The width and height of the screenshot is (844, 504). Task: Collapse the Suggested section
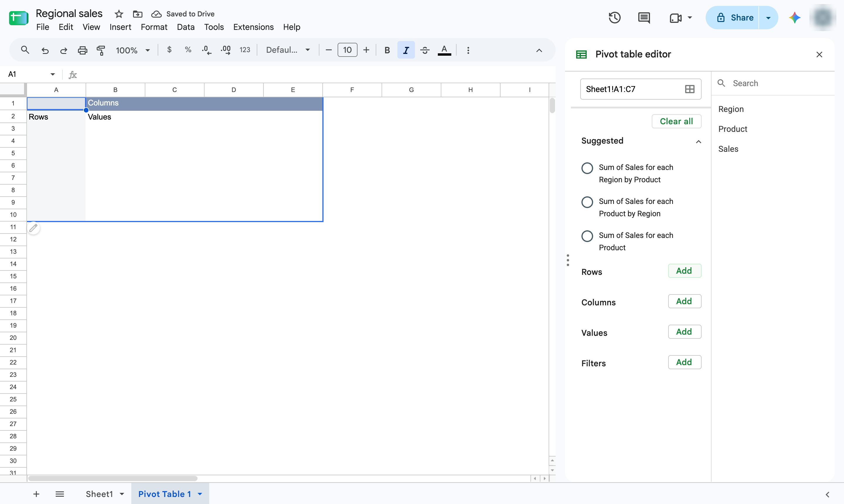pyautogui.click(x=698, y=142)
